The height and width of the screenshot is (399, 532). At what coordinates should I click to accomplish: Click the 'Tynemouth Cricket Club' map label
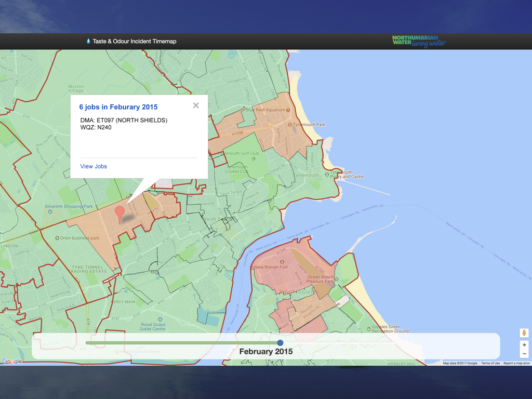coord(237,169)
